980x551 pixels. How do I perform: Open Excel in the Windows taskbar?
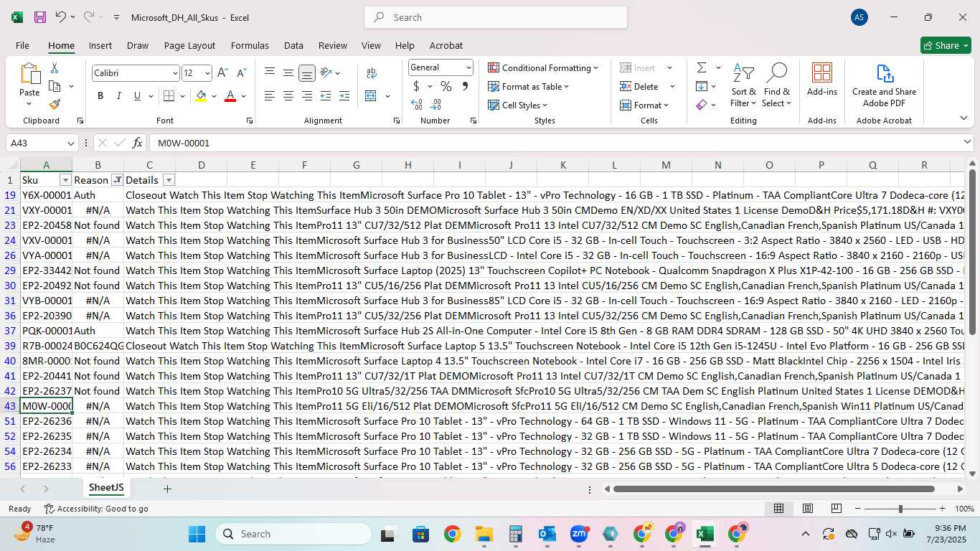point(705,534)
